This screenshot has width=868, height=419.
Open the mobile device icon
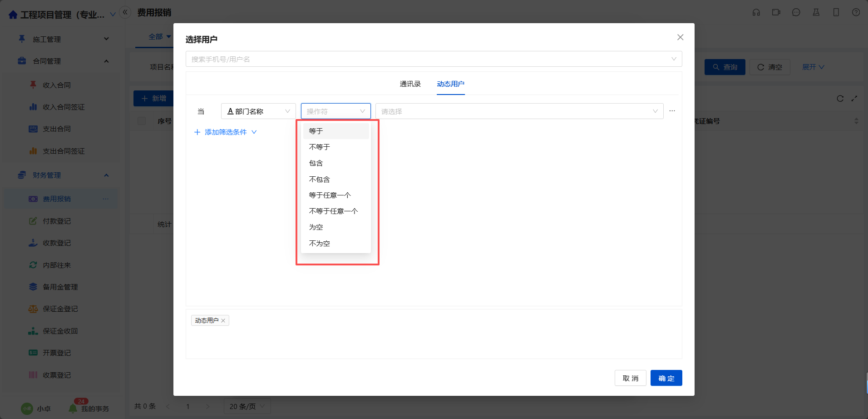click(x=836, y=12)
